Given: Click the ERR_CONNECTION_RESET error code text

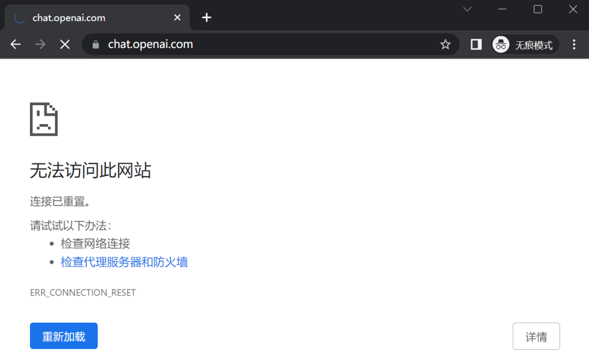Looking at the screenshot, I should click(x=83, y=292).
